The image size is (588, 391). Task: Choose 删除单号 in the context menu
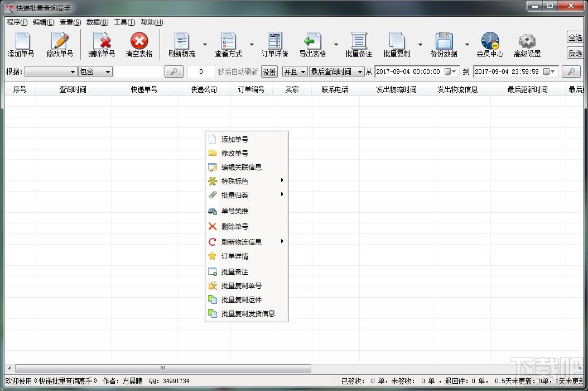[x=247, y=226]
